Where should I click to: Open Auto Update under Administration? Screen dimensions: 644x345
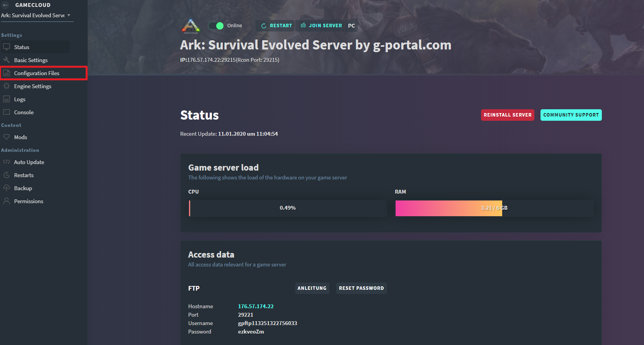28,162
